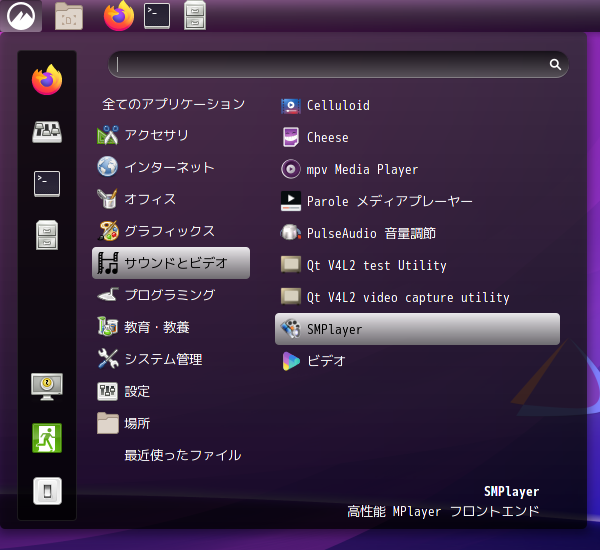Viewport: 600px width, 550px height.
Task: Click the palette icon beside グラフィックス
Action: 108,231
